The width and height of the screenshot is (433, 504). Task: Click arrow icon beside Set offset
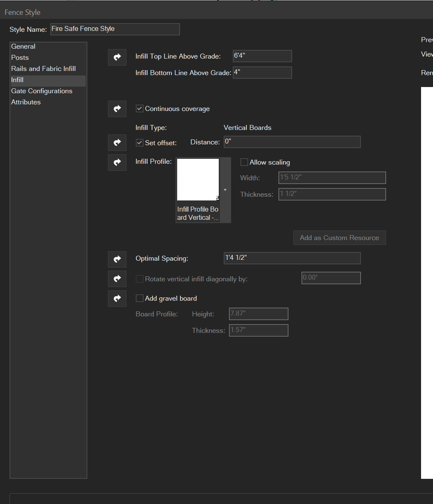(117, 143)
